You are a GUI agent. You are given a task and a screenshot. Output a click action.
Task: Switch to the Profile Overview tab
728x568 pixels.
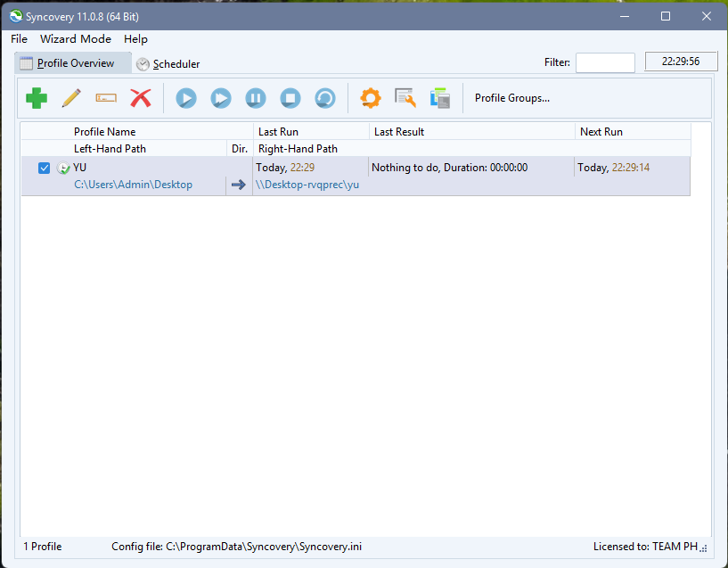pyautogui.click(x=73, y=63)
